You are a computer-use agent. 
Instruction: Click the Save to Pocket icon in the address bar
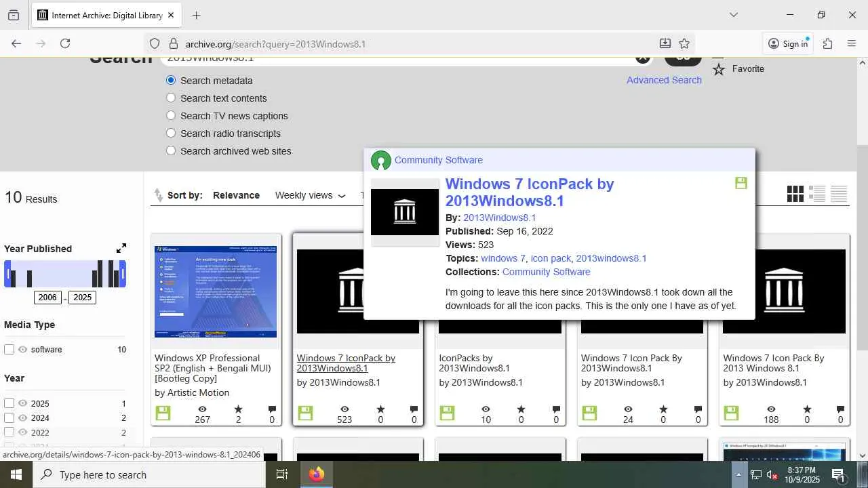click(665, 43)
